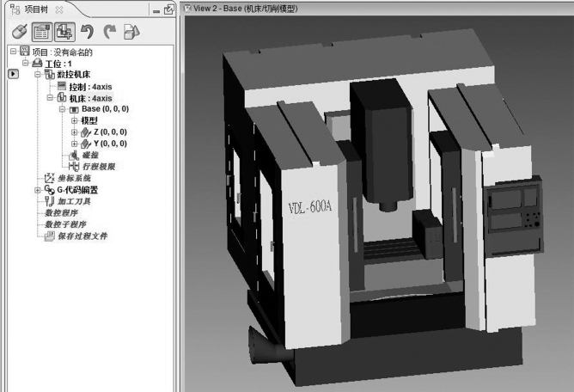The width and height of the screenshot is (574, 392).
Task: Click the 碰撞 collision icon
Action: (74, 156)
